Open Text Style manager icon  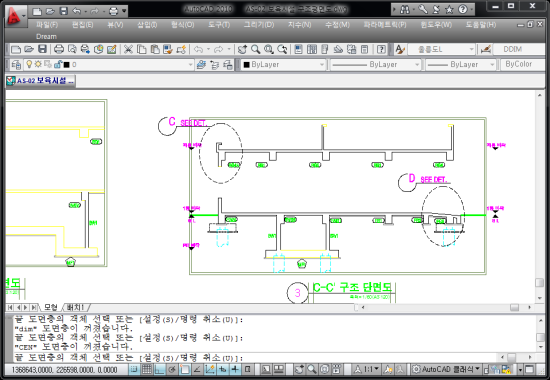pyautogui.click(x=400, y=49)
